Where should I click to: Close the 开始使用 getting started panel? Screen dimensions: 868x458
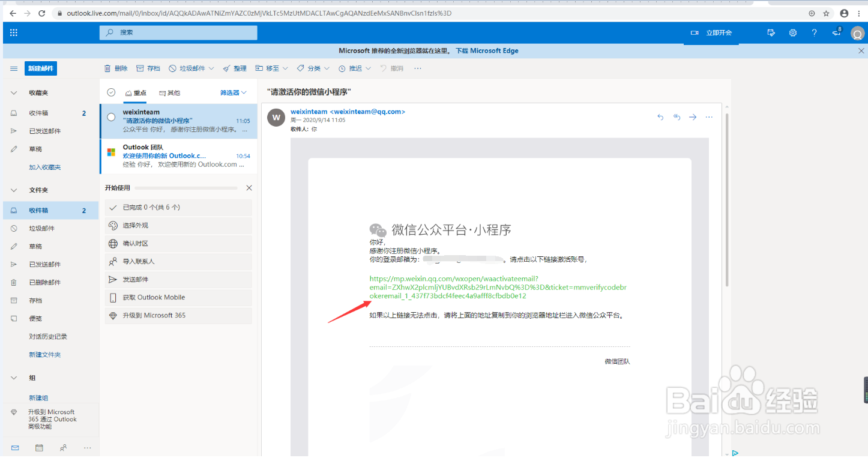(x=249, y=188)
